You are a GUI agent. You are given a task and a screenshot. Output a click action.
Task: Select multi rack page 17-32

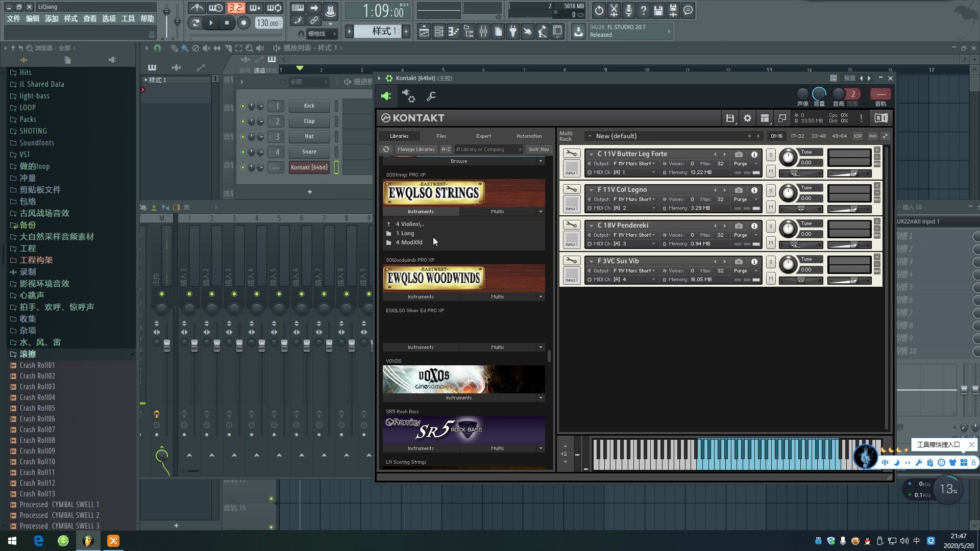tap(797, 136)
